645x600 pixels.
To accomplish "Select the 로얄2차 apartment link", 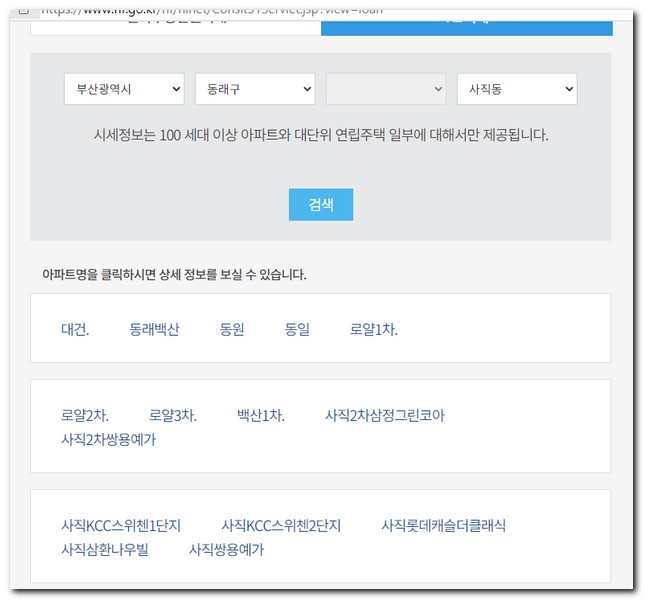I will pyautogui.click(x=85, y=415).
